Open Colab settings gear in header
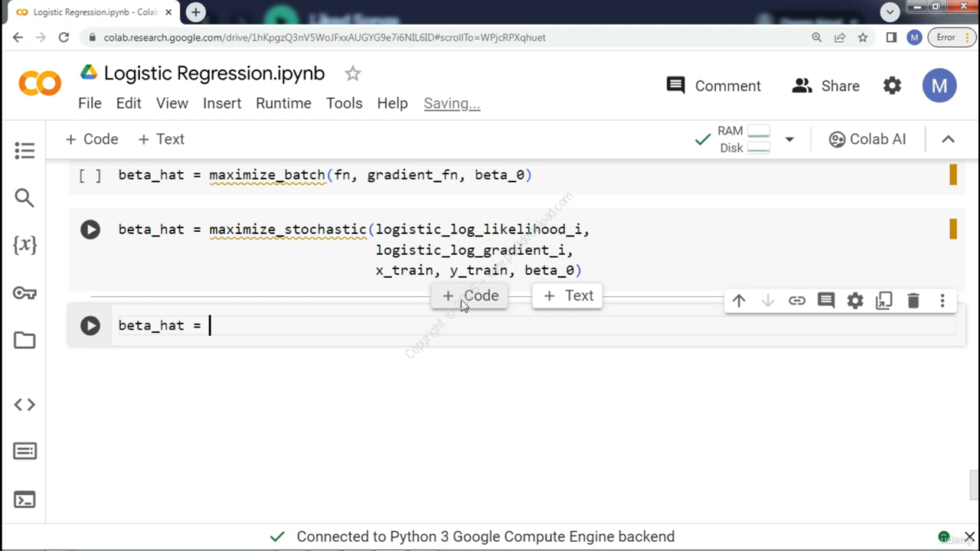 [x=892, y=86]
